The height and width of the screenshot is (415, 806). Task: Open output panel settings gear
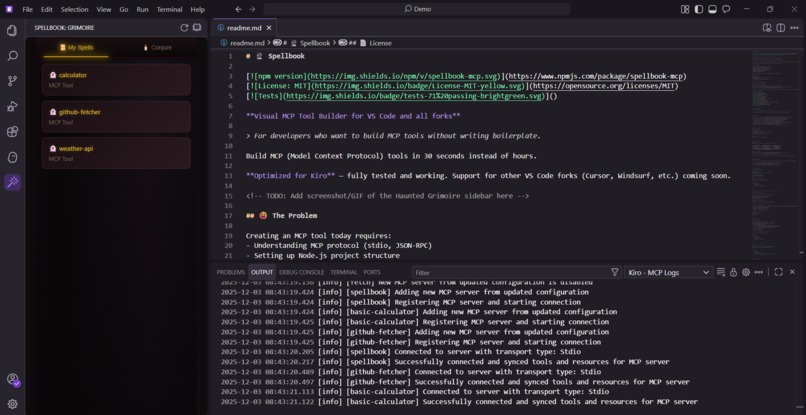tap(746, 273)
